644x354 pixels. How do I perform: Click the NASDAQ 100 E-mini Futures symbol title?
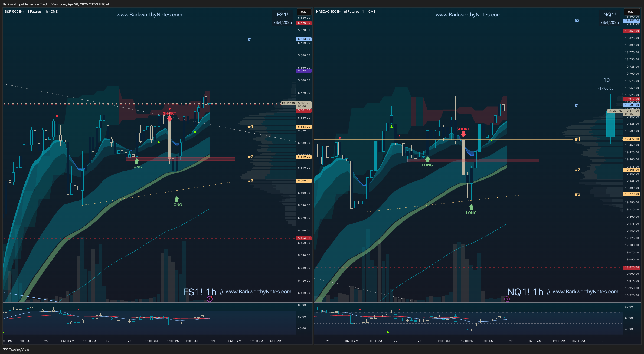(x=338, y=12)
